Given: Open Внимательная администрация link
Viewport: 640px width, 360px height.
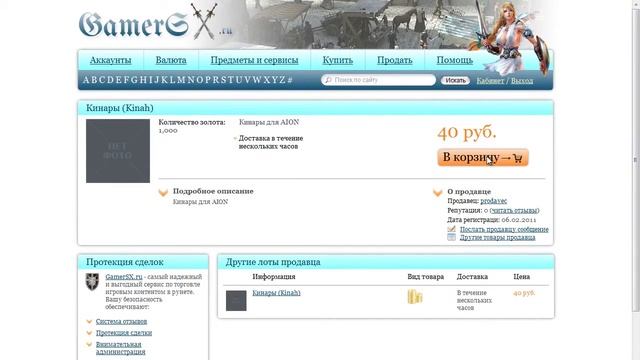Looking at the screenshot, I should [x=120, y=348].
